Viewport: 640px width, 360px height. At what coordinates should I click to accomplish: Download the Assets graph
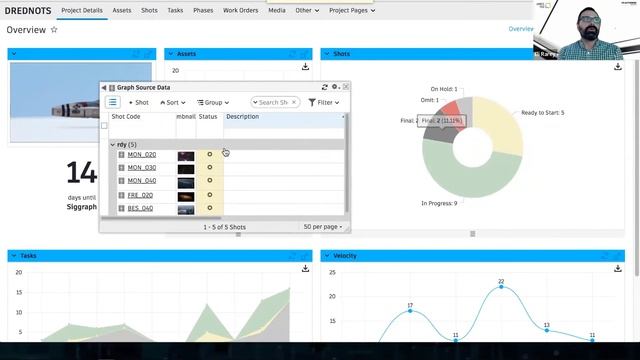pos(305,67)
